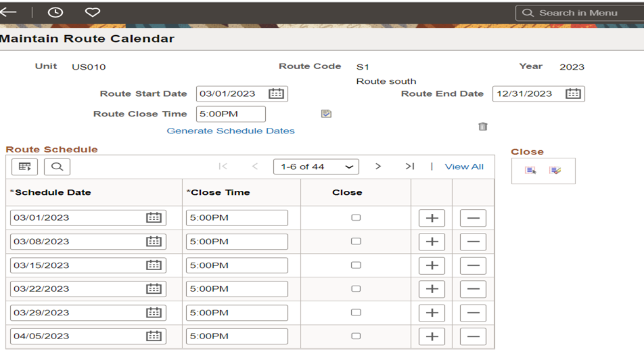Click the Route Code value S1

pos(363,67)
